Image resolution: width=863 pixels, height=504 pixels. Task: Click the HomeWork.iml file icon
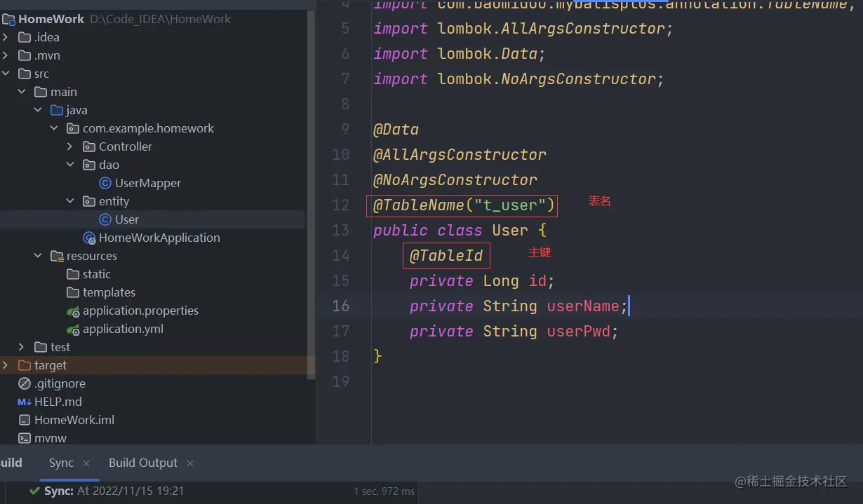click(25, 420)
